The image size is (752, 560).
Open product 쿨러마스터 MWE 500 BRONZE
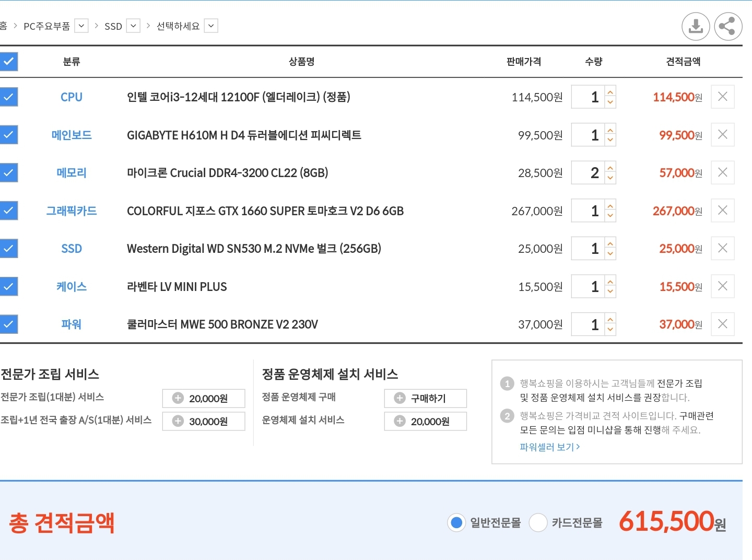pyautogui.click(x=222, y=324)
